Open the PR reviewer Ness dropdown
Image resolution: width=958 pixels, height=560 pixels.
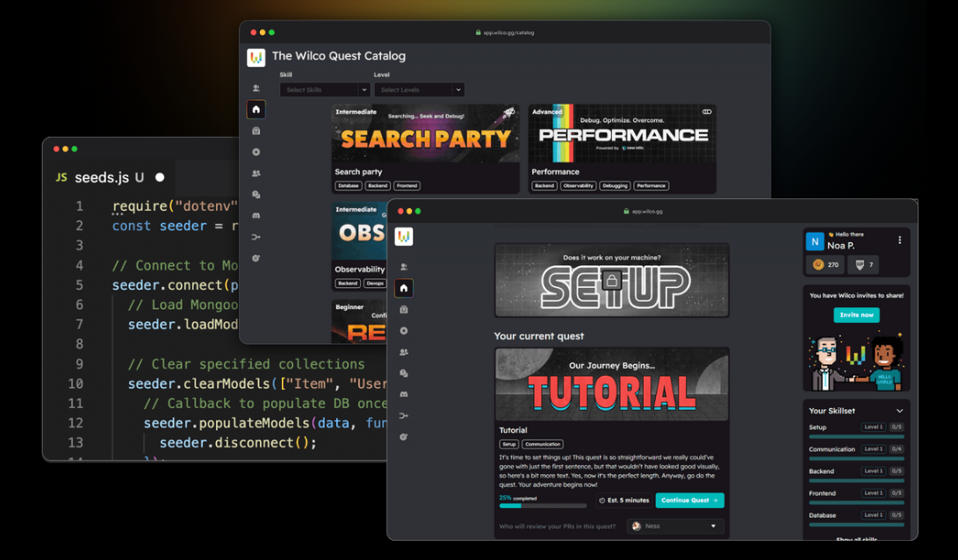(675, 526)
